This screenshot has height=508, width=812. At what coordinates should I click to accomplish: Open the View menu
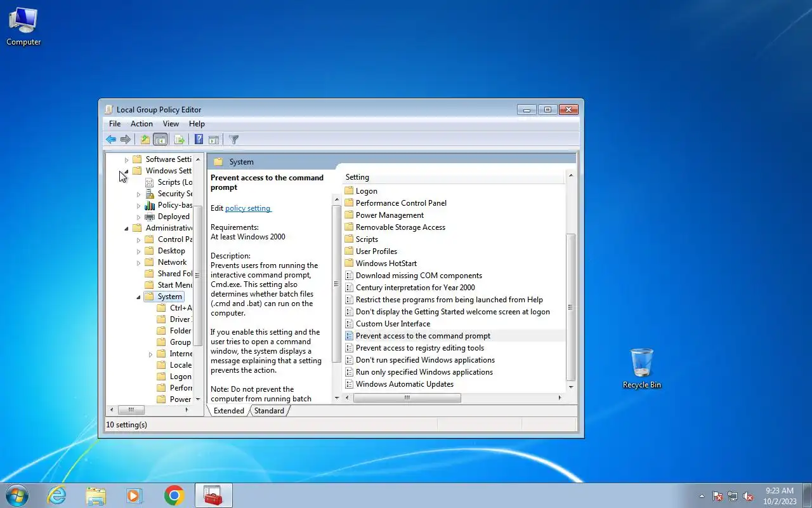tap(171, 124)
